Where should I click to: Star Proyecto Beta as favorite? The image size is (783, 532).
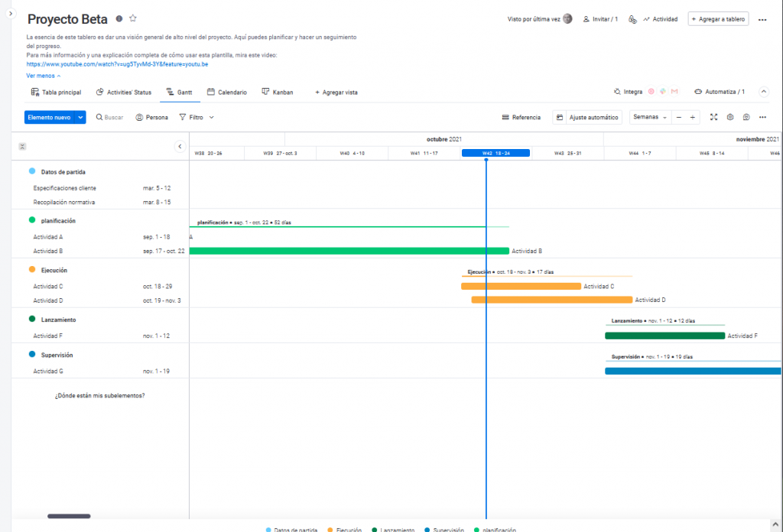pyautogui.click(x=133, y=18)
